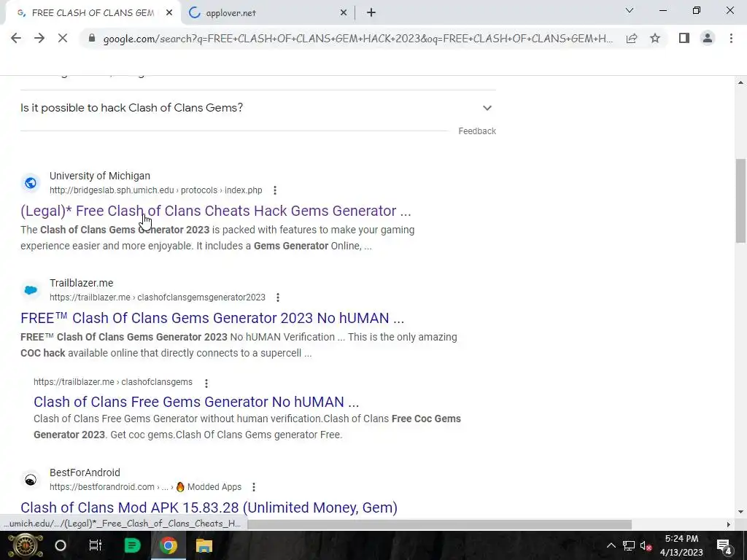Click the scrollbar up arrow
Viewport: 747px width, 560px height.
(x=740, y=82)
